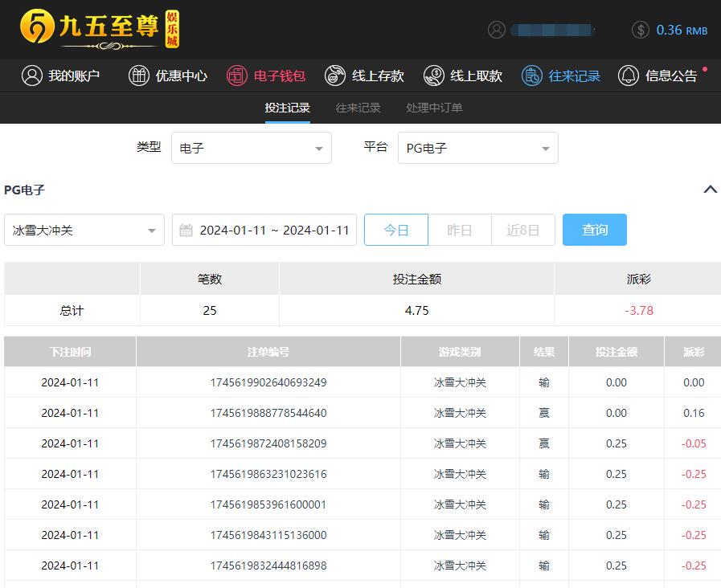Collapse the PG电子 section chevron

click(x=710, y=190)
